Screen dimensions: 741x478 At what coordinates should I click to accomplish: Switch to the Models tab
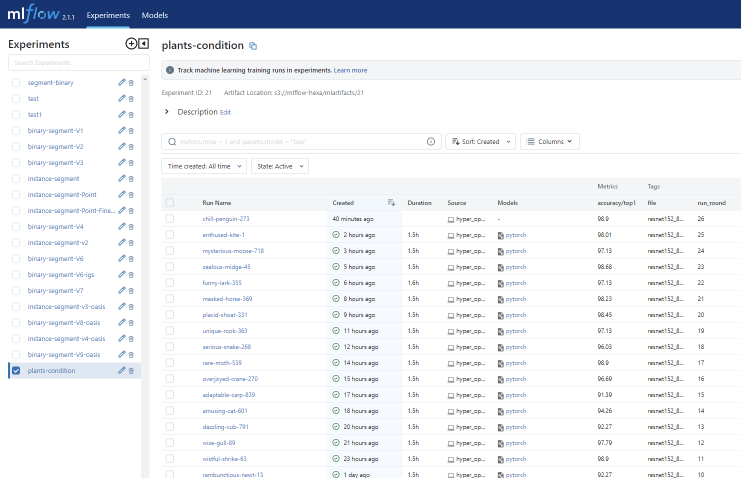click(x=154, y=16)
